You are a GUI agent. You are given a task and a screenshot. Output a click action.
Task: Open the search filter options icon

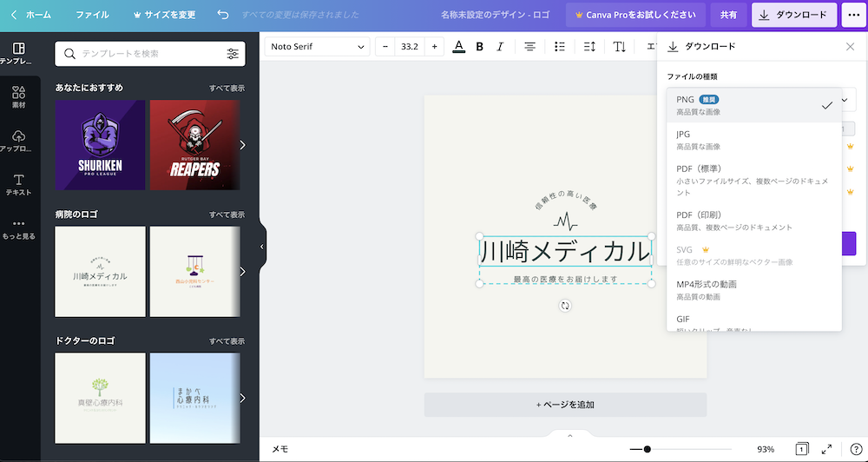point(233,54)
